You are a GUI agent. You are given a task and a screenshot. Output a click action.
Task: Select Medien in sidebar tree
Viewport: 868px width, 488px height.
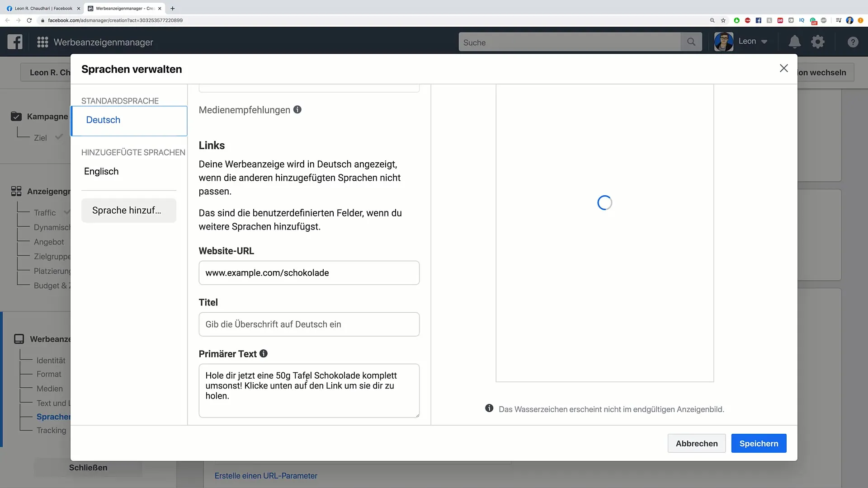click(x=50, y=389)
